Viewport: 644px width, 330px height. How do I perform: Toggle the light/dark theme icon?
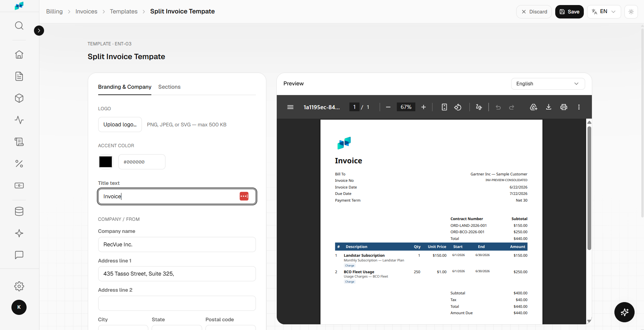click(x=631, y=12)
